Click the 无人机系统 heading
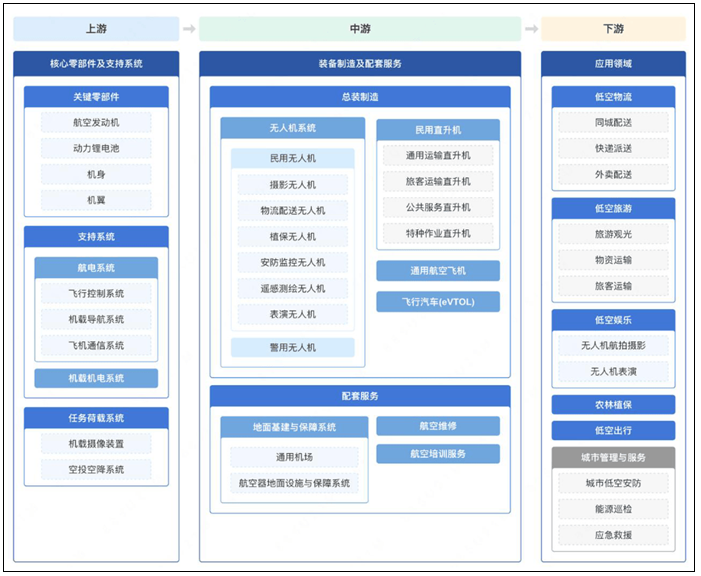Viewport: 701px width, 576px height. click(x=293, y=128)
